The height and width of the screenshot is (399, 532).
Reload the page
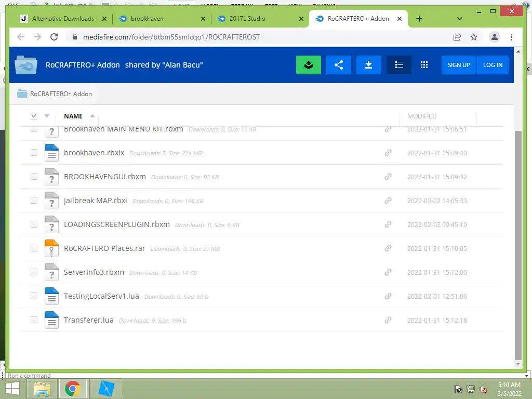[54, 37]
